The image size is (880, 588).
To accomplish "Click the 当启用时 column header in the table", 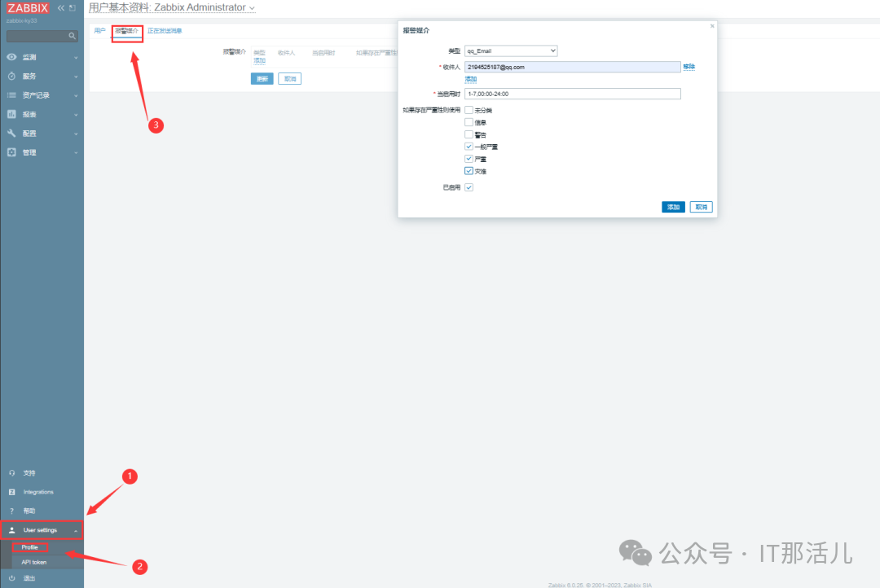I will click(x=323, y=53).
